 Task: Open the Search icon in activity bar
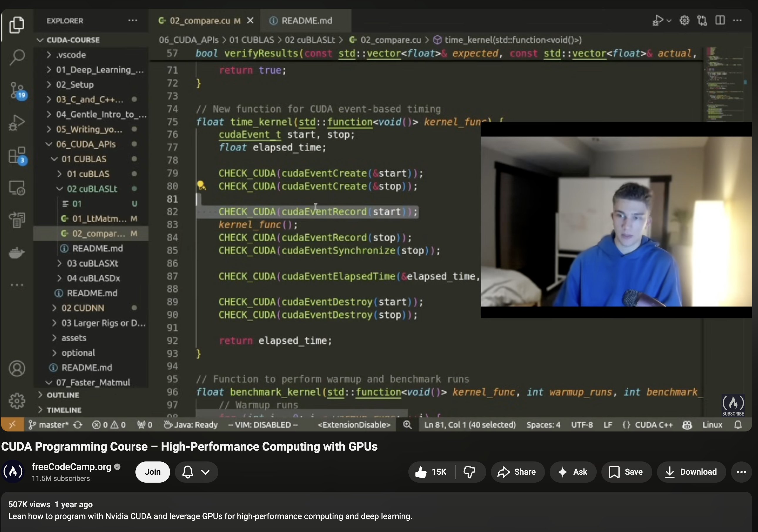tap(17, 57)
